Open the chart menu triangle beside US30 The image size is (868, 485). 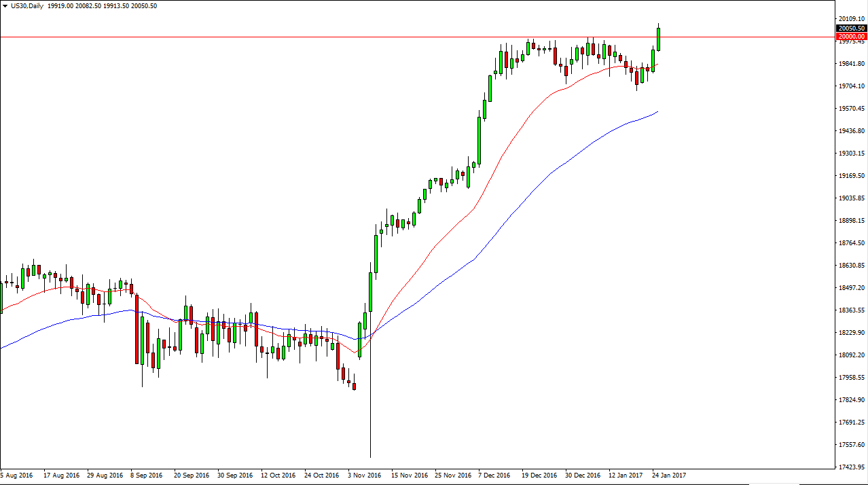[x=5, y=6]
